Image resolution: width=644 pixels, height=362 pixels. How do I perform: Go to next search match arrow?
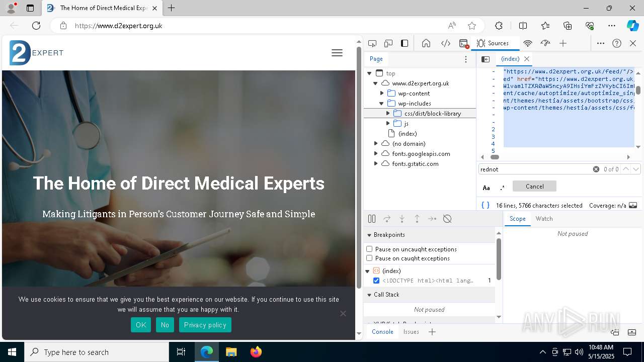636,169
